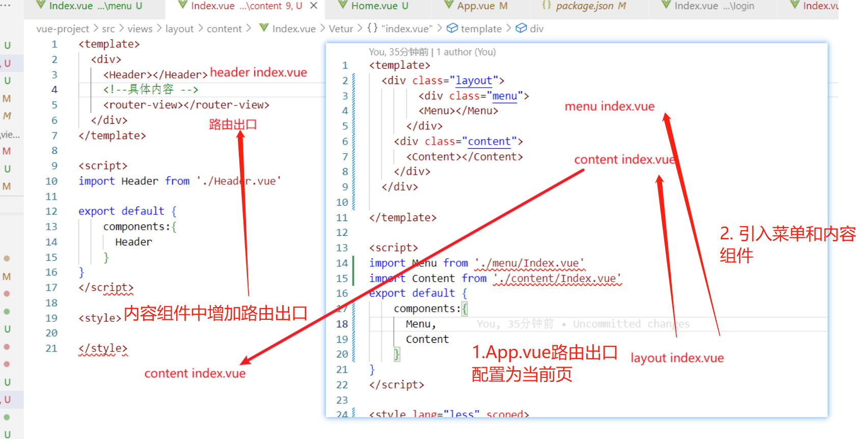
Task: Click the "index.vue" symbol in breadcrumb
Action: click(406, 29)
